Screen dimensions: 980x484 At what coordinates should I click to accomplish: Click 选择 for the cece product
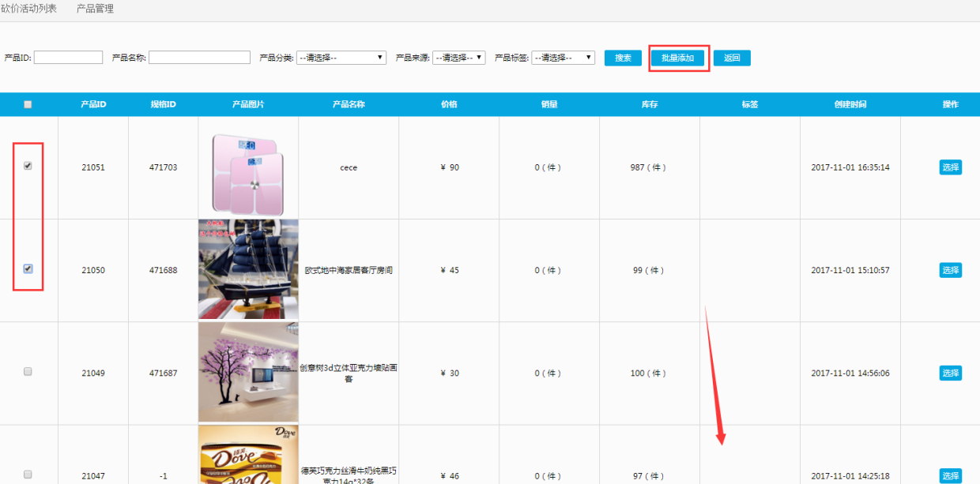tap(950, 167)
